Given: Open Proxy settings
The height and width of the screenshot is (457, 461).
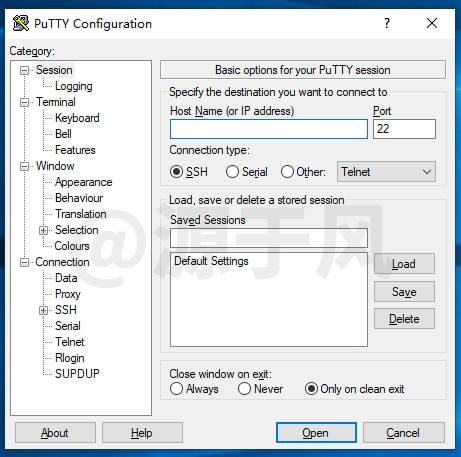Looking at the screenshot, I should 68,294.
